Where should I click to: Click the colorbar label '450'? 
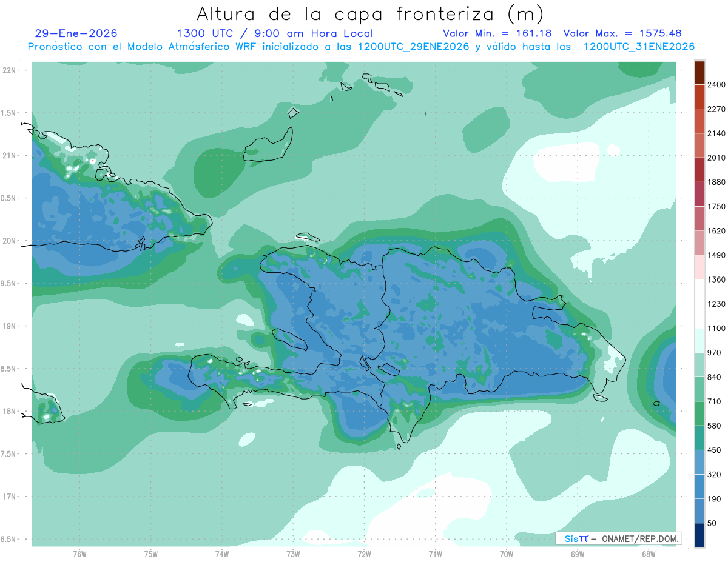click(x=715, y=450)
